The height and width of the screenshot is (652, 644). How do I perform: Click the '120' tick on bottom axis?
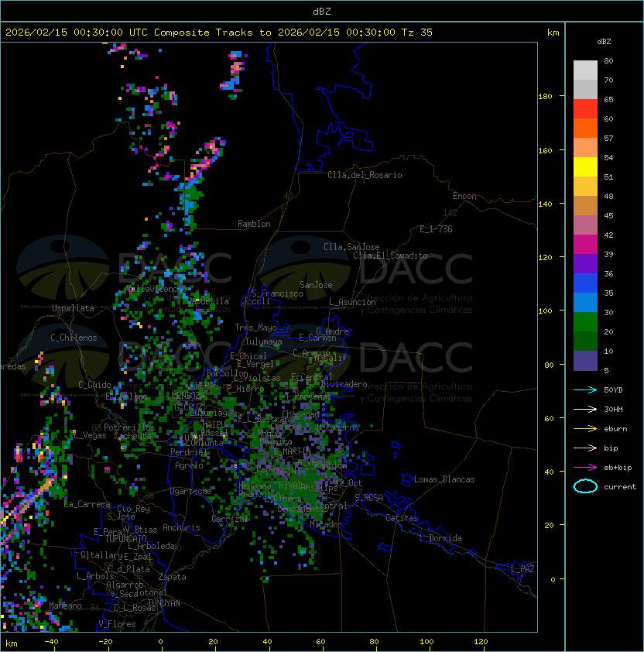pos(481,642)
